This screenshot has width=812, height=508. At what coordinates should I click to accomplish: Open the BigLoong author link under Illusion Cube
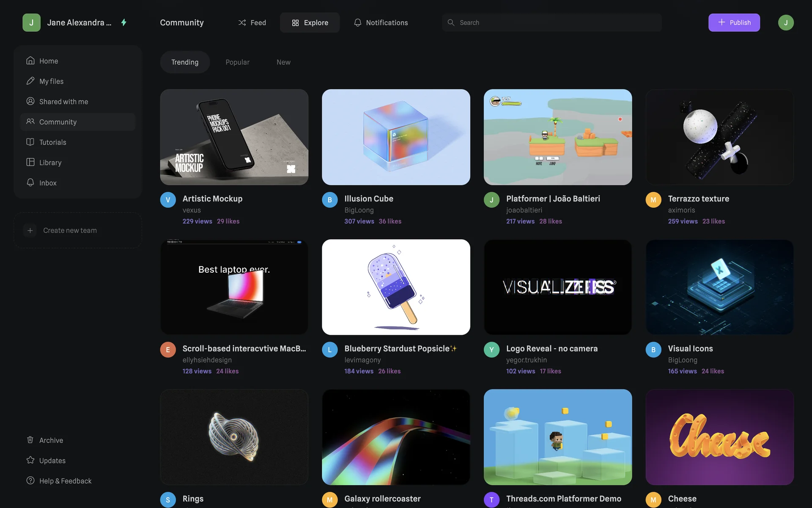pos(359,210)
